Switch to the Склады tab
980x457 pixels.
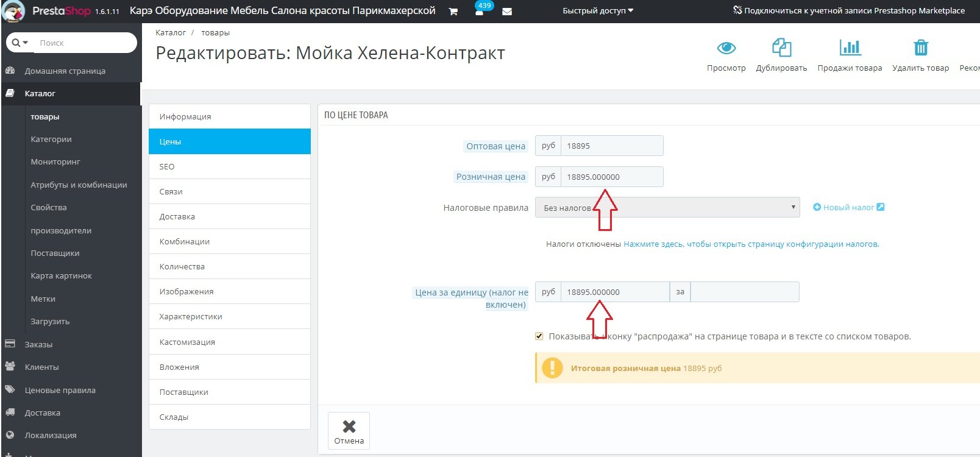click(x=230, y=417)
